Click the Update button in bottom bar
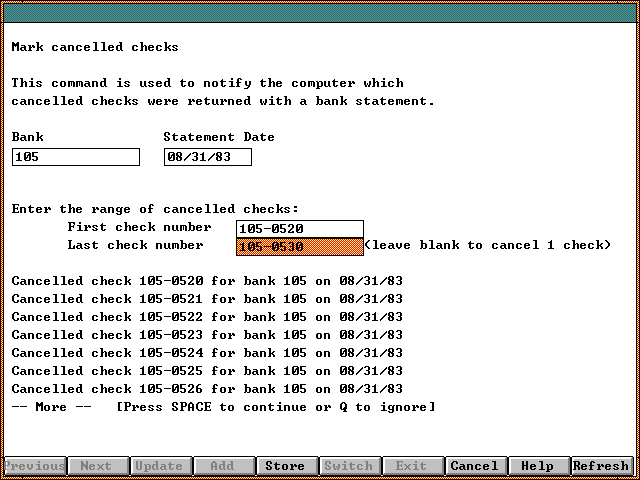Image resolution: width=640 pixels, height=480 pixels. (159, 466)
